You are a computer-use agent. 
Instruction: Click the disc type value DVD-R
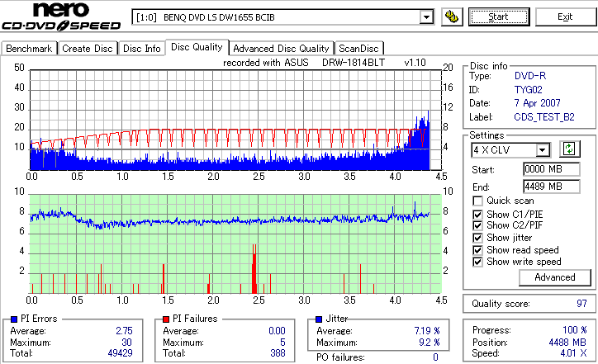coord(530,76)
